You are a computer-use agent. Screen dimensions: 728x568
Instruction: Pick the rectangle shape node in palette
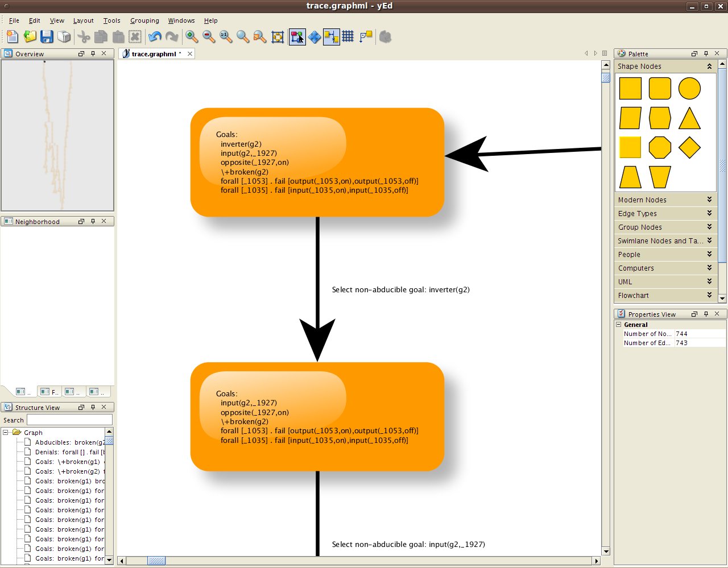[x=630, y=89]
